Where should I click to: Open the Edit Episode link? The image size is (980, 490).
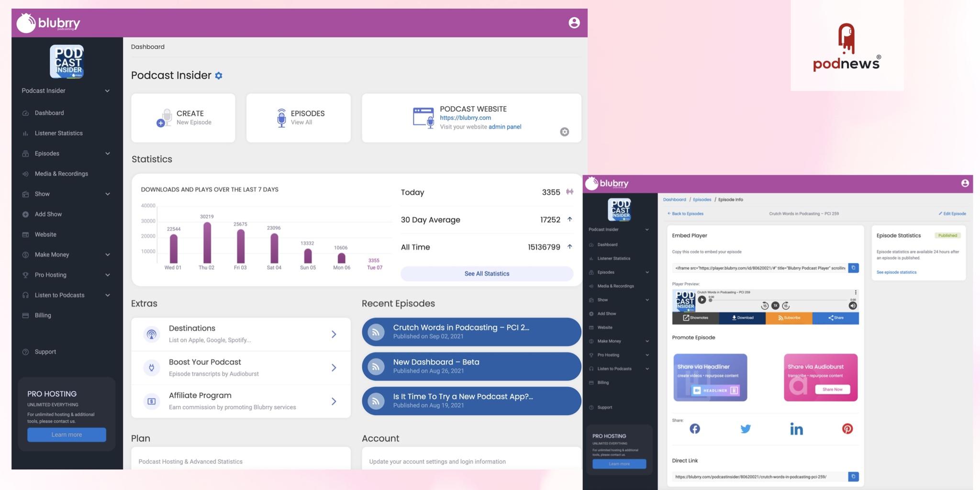click(952, 214)
